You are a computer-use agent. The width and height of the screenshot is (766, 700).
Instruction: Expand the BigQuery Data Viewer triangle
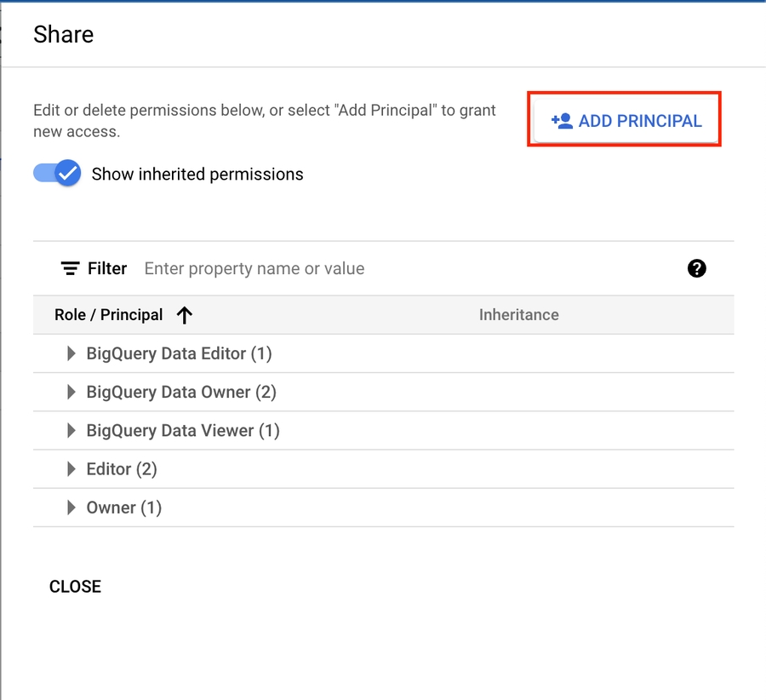(x=71, y=430)
